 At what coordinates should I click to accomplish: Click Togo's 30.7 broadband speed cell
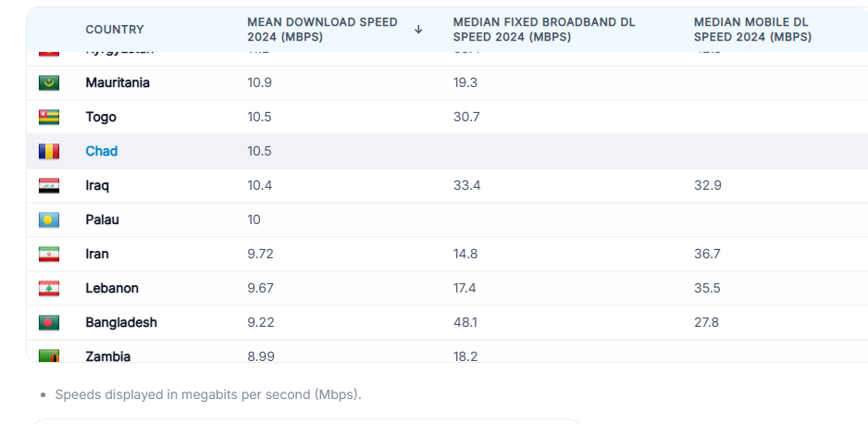point(466,117)
